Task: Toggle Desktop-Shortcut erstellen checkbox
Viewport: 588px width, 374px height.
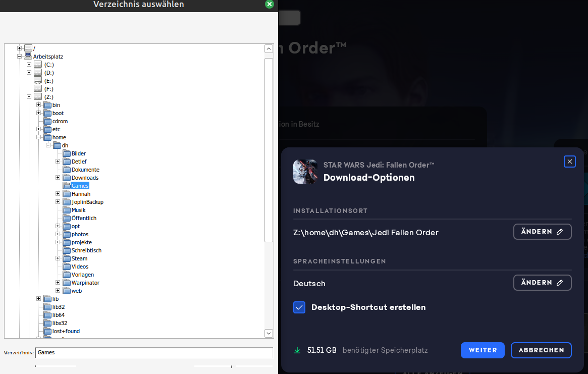Action: click(x=299, y=307)
